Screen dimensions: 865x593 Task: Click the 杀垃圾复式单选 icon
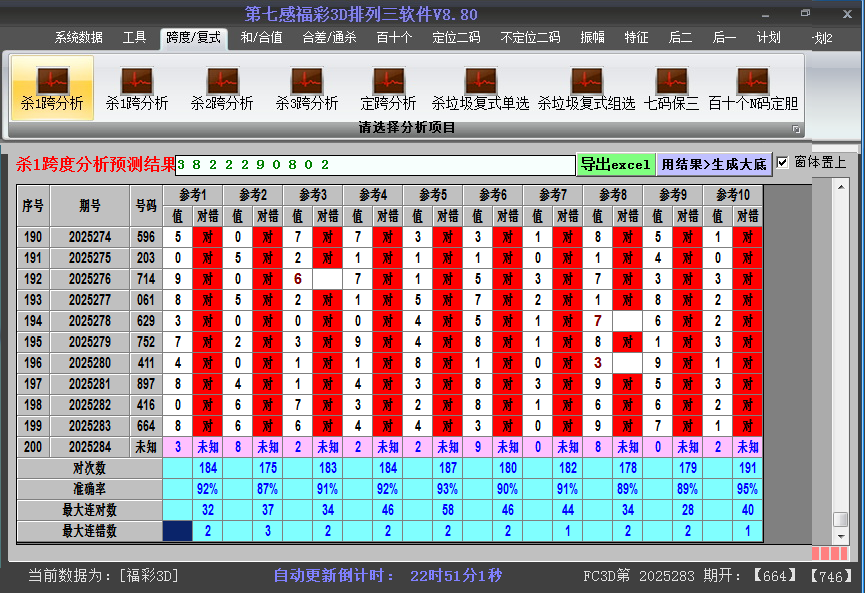click(480, 85)
